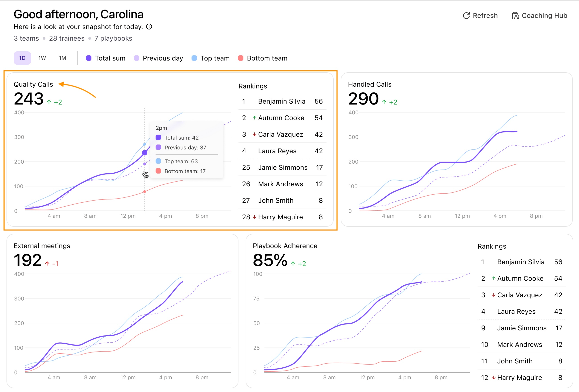Click the Handled Calls card title
579x392 pixels.
[370, 84]
